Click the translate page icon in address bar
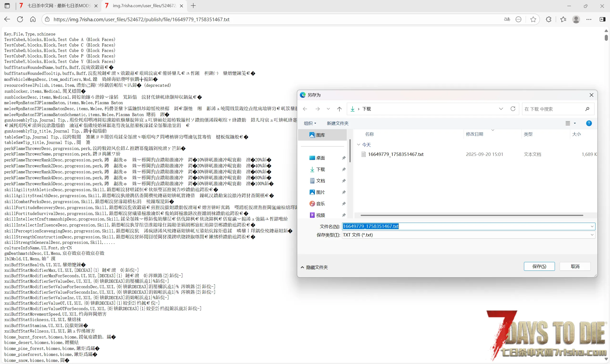Screen dimensions: 610x364 (x=507, y=19)
